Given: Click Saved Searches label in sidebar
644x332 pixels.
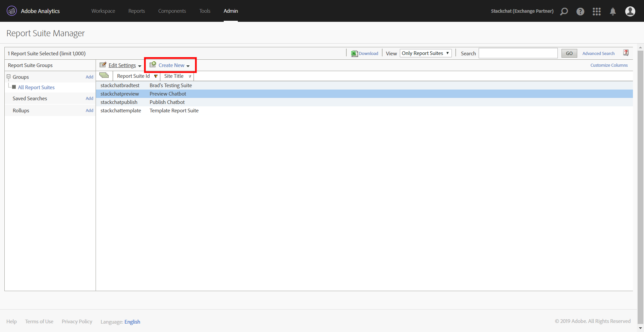Looking at the screenshot, I should click(x=30, y=99).
